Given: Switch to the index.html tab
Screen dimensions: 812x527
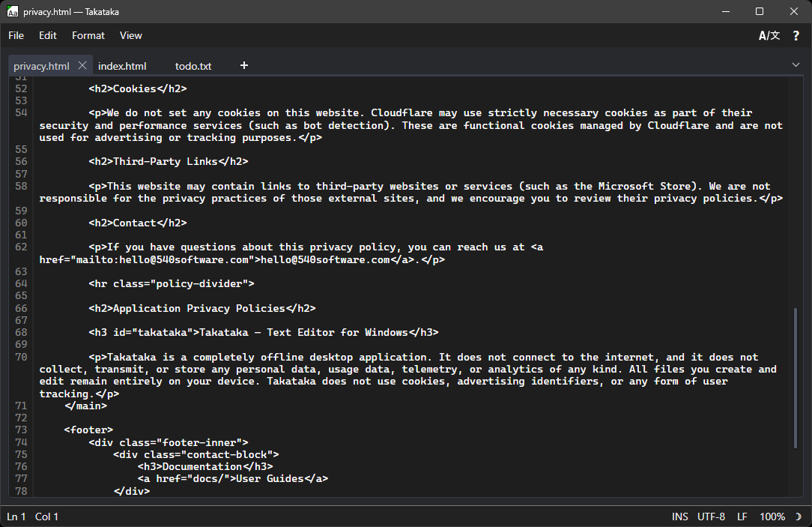Looking at the screenshot, I should [122, 66].
